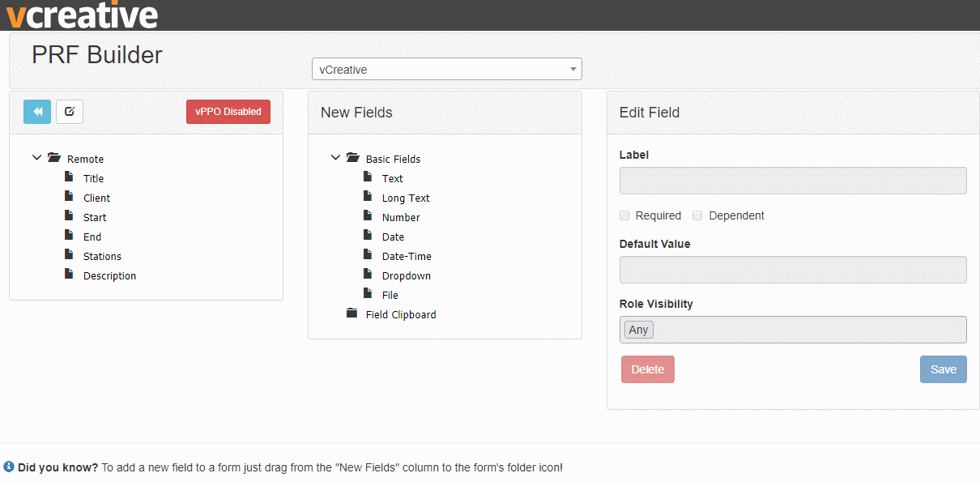980x486 pixels.
Task: Click the PRF Builder page heading
Action: 97,54
